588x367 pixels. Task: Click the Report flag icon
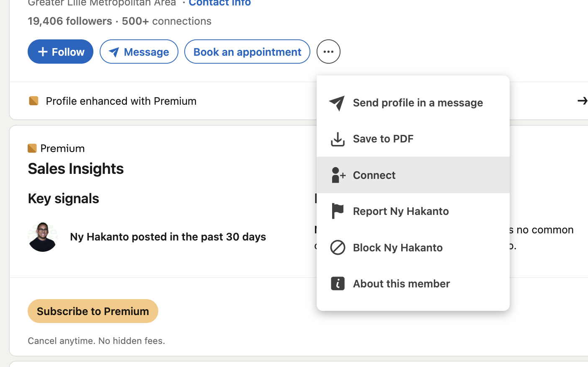point(338,211)
